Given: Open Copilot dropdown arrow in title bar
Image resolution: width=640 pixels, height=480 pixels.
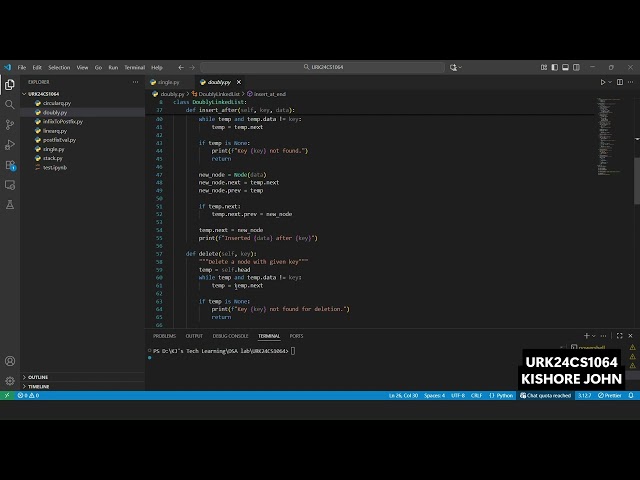Looking at the screenshot, I should (460, 67).
